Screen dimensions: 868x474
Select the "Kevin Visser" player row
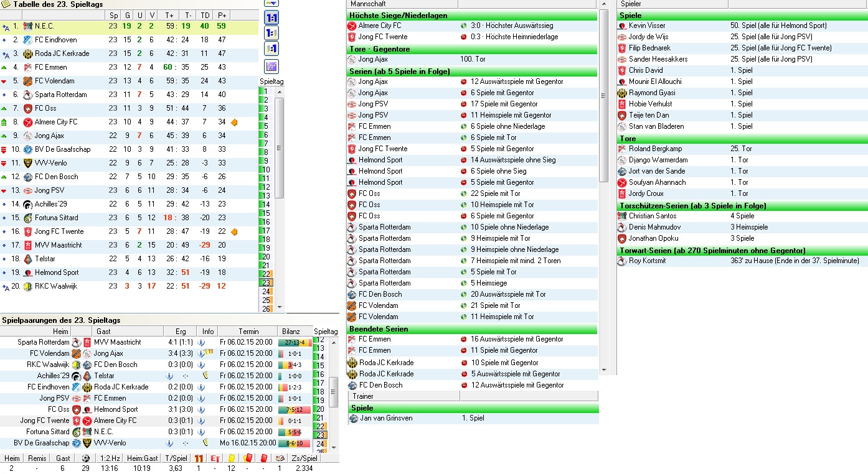point(743,26)
